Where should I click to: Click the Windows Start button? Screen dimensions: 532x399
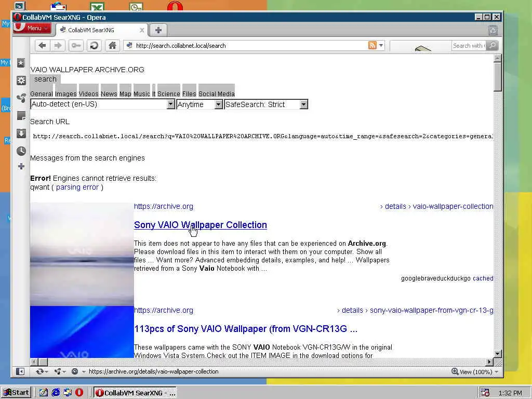click(16, 393)
